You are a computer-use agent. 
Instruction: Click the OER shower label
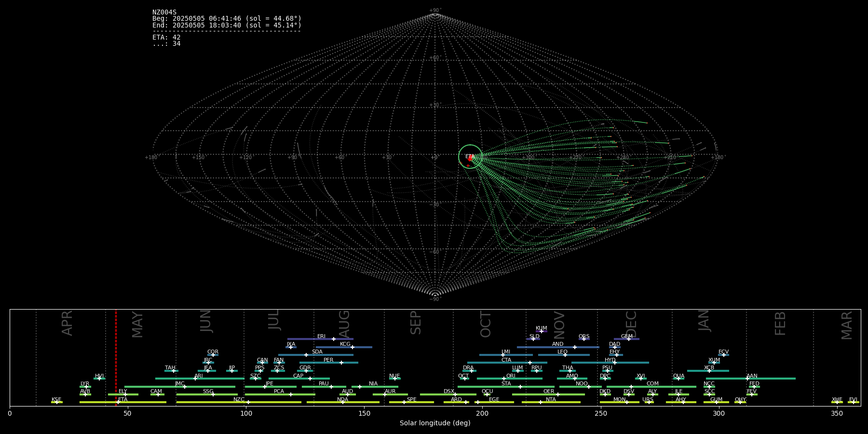(549, 392)
